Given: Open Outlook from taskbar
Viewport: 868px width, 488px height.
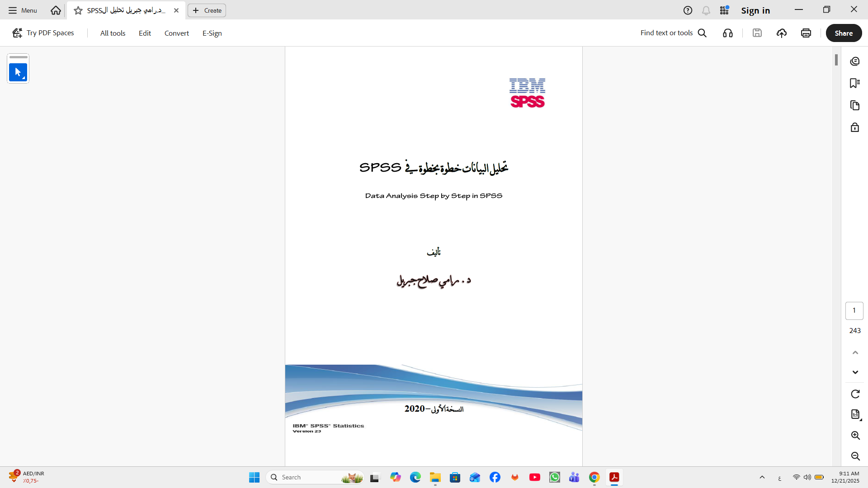Looking at the screenshot, I should pyautogui.click(x=475, y=477).
